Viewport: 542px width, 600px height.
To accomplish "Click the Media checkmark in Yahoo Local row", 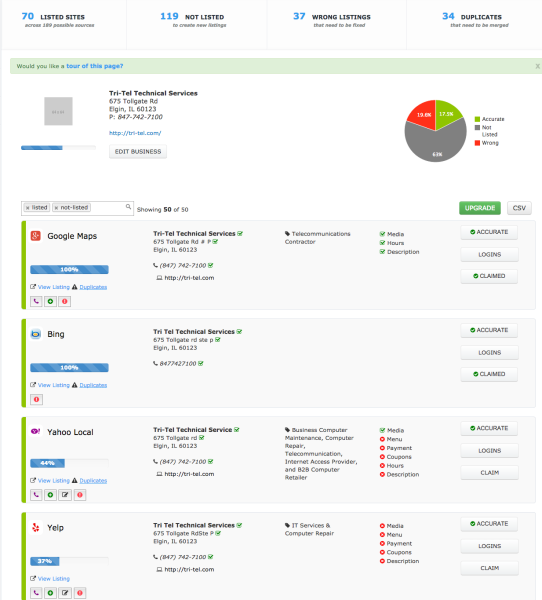I will tap(382, 430).
